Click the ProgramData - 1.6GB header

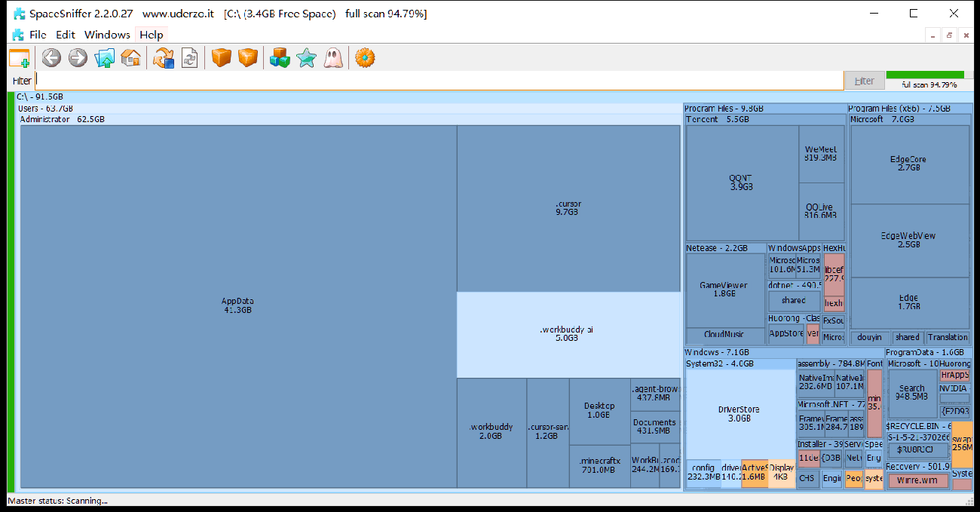(x=929, y=352)
